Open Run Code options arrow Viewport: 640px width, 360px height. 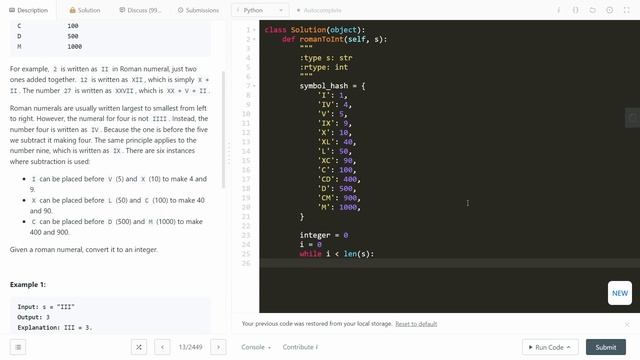point(569,347)
